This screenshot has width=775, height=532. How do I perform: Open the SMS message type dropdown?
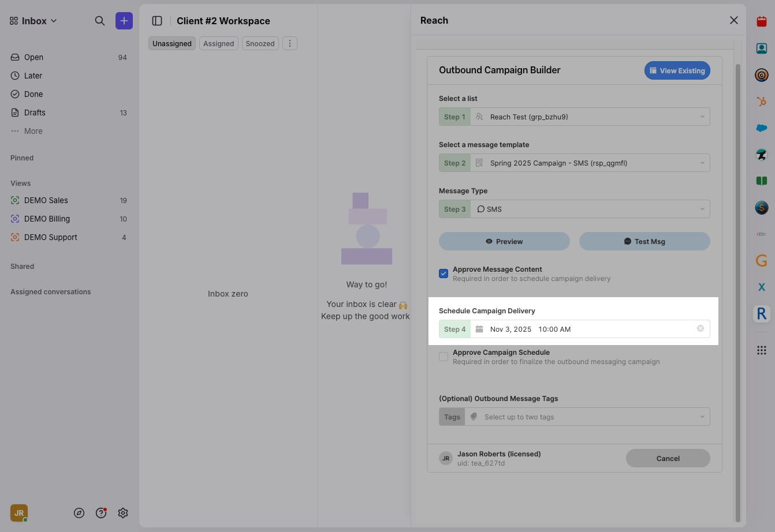coord(589,209)
